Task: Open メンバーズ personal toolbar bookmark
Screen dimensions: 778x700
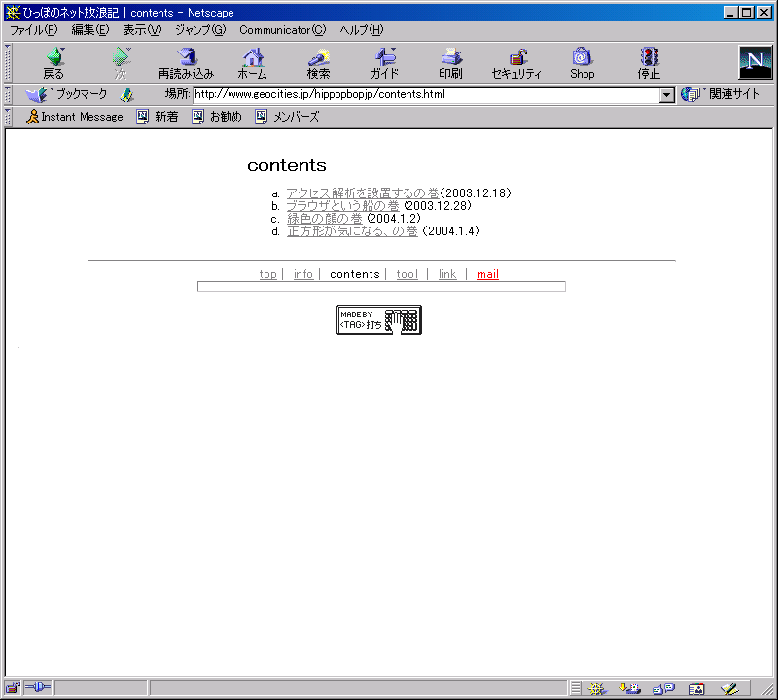Action: (x=287, y=117)
